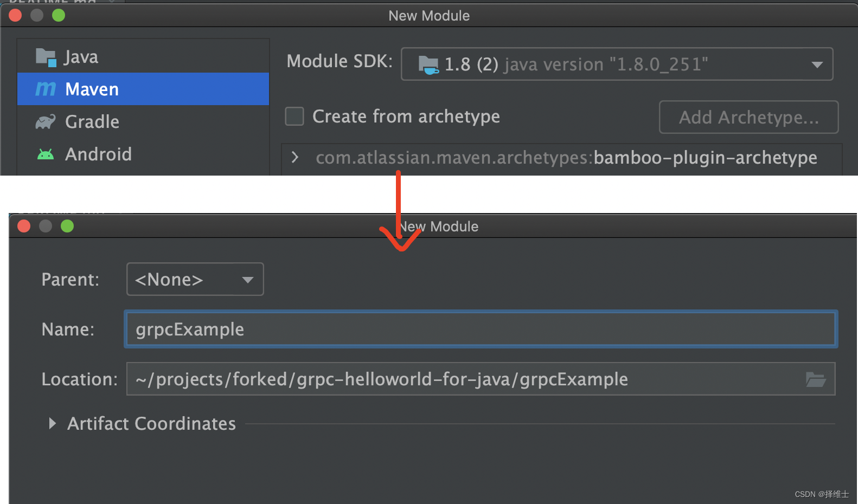Click the Maven m icon
This screenshot has width=858, height=504.
(46, 89)
